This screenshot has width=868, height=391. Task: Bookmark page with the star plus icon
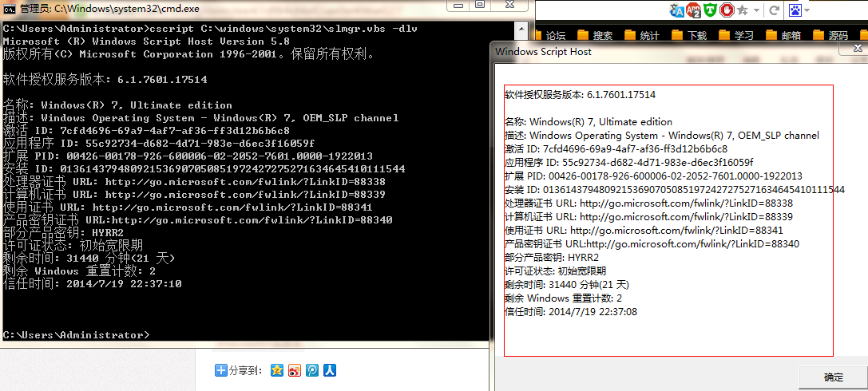743,10
